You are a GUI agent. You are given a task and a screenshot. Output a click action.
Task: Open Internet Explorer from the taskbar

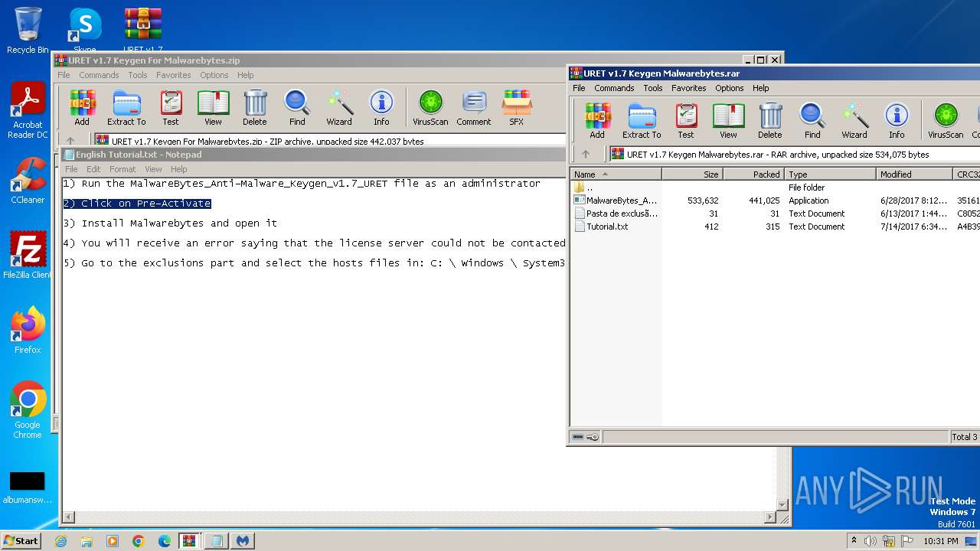coord(60,541)
